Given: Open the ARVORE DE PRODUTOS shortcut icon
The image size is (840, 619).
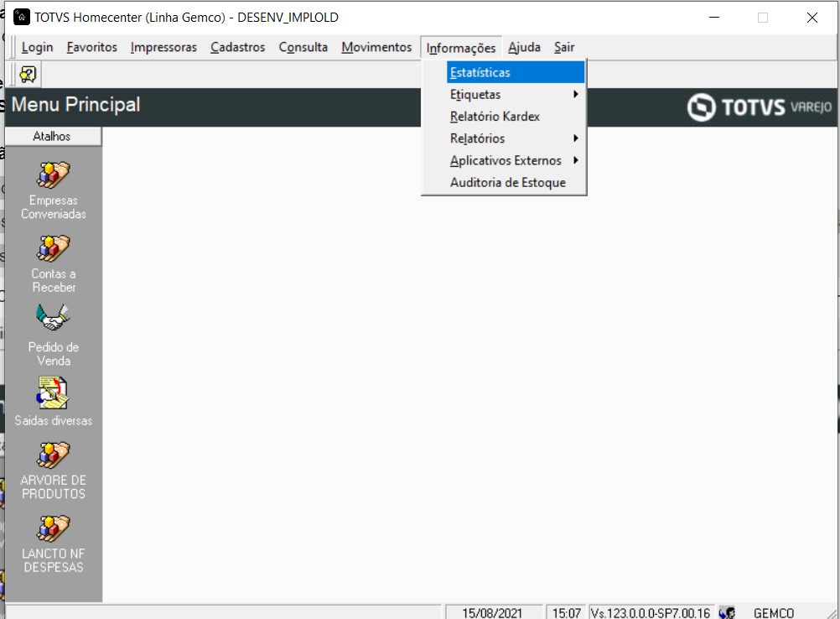Looking at the screenshot, I should (53, 455).
